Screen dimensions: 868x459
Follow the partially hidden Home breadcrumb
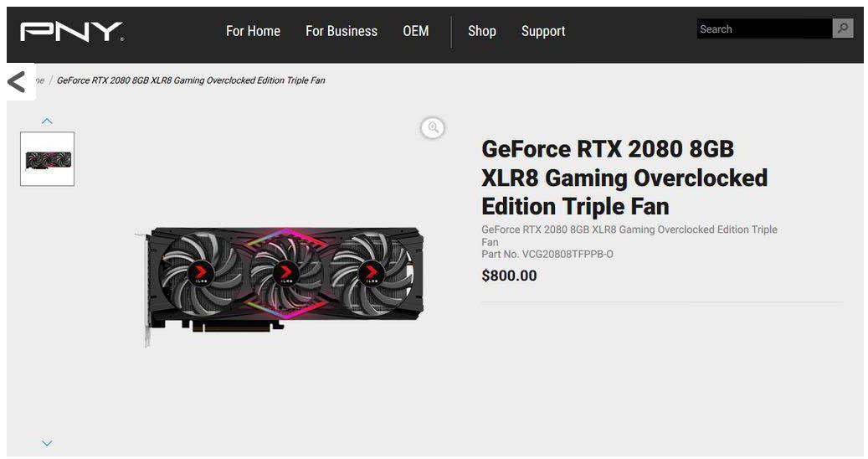(x=40, y=80)
